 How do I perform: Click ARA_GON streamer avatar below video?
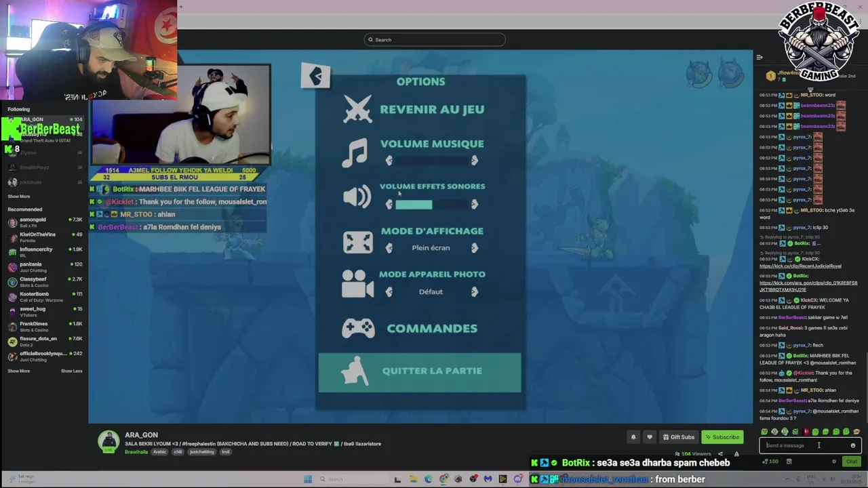point(108,441)
